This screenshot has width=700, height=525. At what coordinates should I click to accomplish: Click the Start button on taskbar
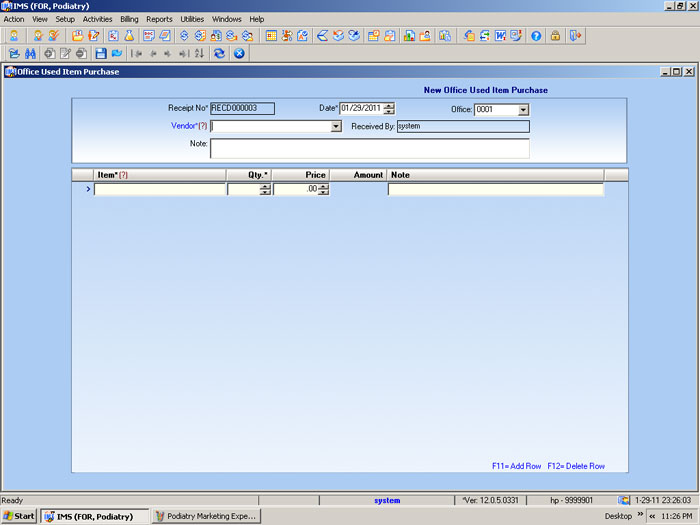(x=19, y=516)
